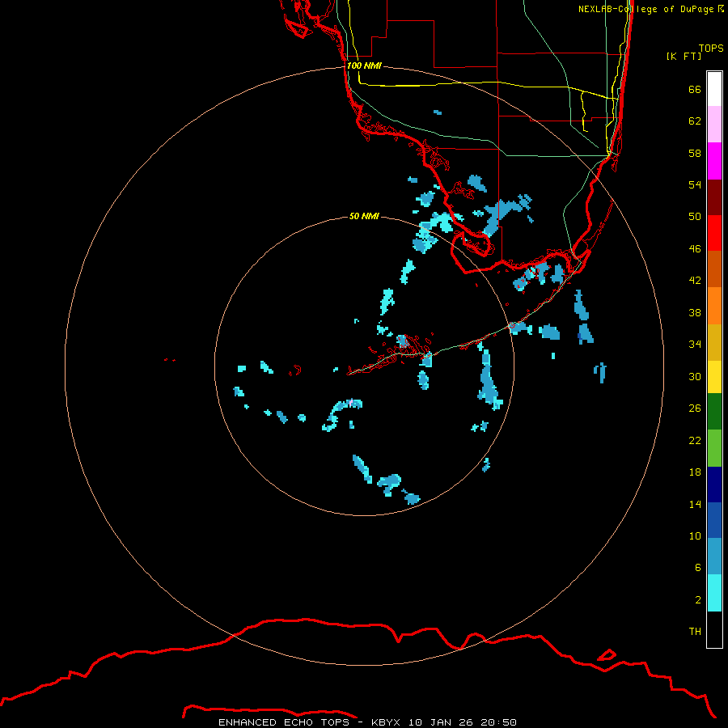This screenshot has height=728, width=728.
Task: Click the "TH" threshold label
Action: click(695, 632)
